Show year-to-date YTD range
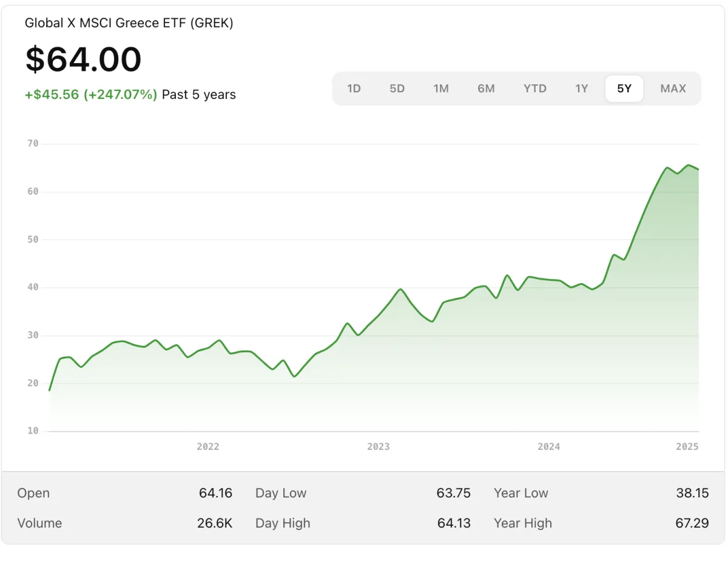The image size is (728, 570). point(535,89)
